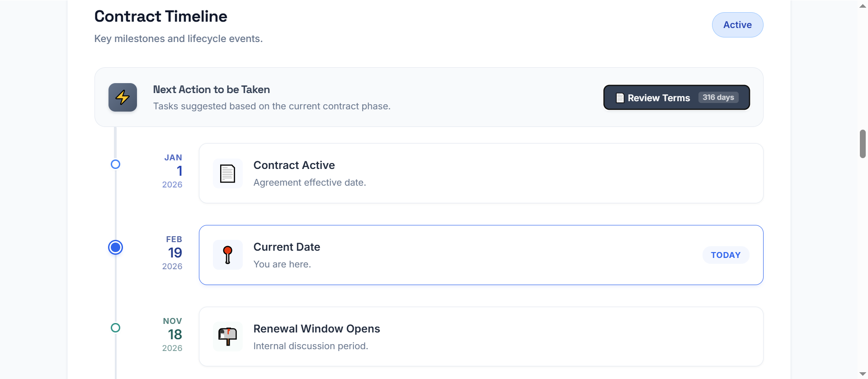Image resolution: width=868 pixels, height=379 pixels.
Task: Click the Jan 1 timeline node circle
Action: tap(115, 164)
